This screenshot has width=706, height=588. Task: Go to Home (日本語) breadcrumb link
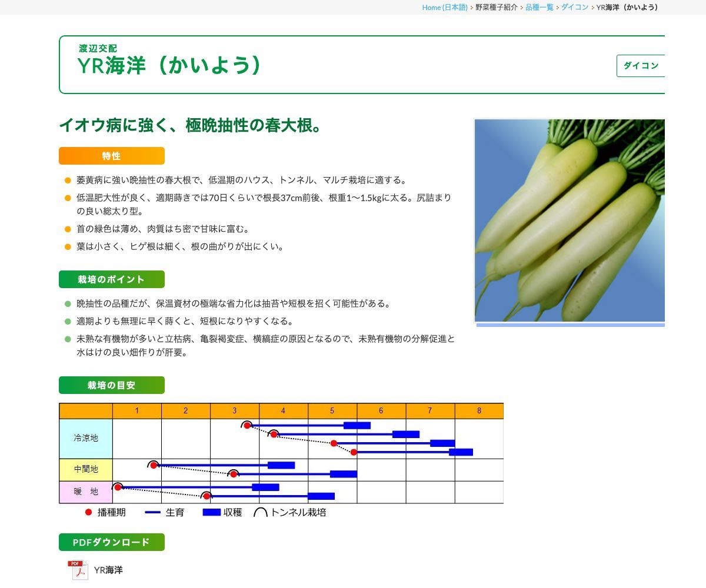(x=443, y=7)
